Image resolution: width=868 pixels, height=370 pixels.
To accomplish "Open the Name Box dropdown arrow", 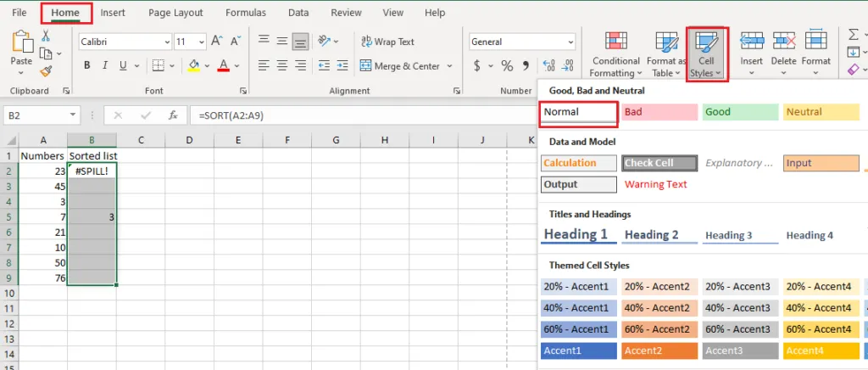I will (x=73, y=115).
